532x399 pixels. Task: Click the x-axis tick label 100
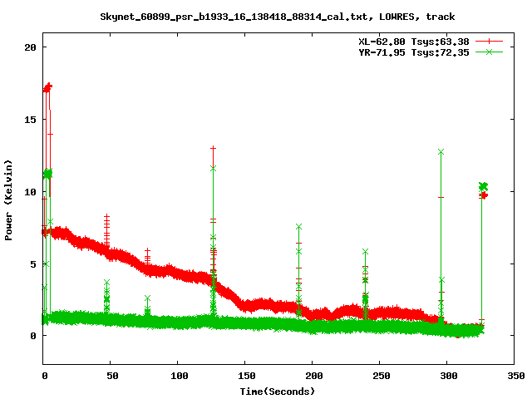click(180, 376)
